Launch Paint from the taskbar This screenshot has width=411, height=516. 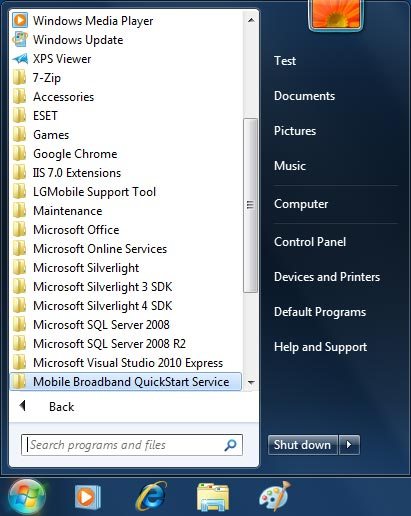point(275,497)
